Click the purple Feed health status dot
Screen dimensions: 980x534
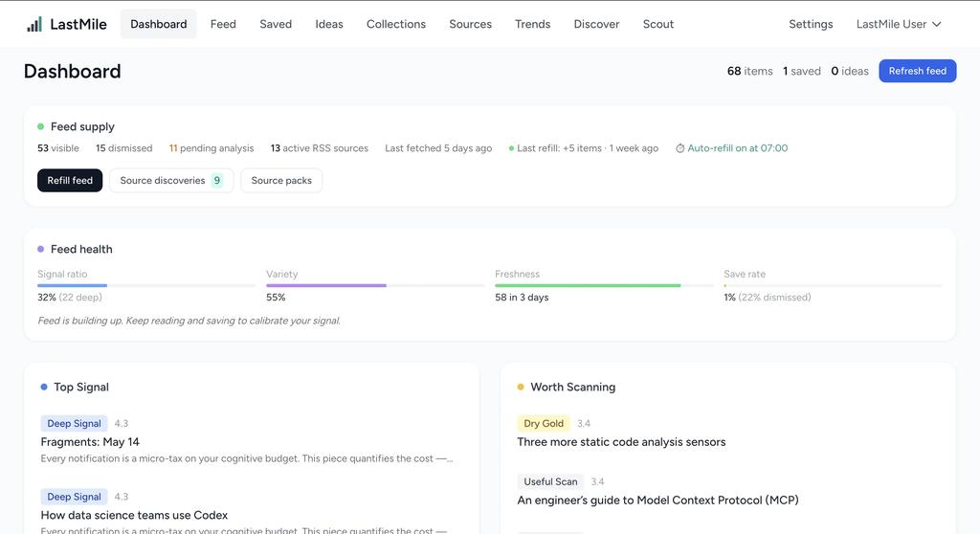pos(40,249)
